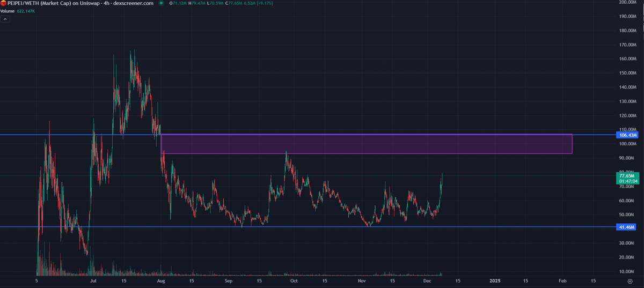Click the 41.46M price label

click(627, 227)
